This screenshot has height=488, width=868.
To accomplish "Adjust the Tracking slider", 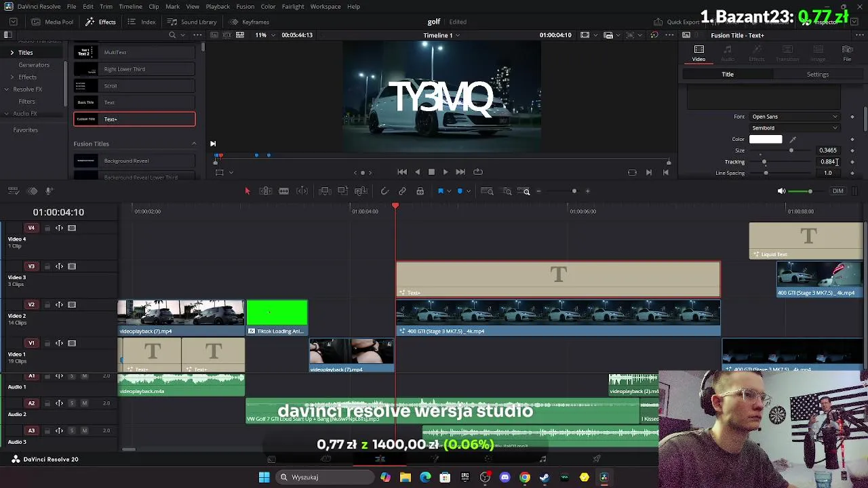I will pyautogui.click(x=764, y=162).
